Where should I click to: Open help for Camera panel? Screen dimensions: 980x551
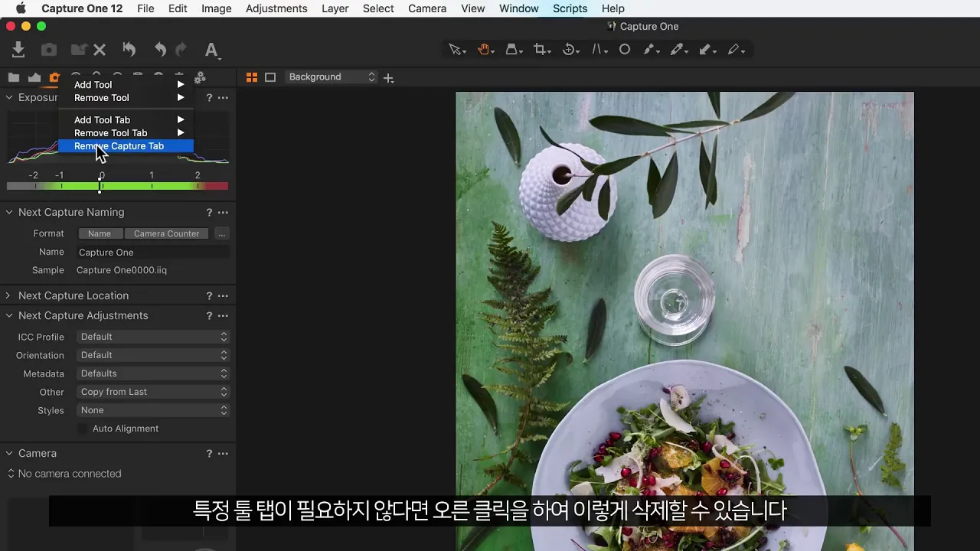point(209,454)
